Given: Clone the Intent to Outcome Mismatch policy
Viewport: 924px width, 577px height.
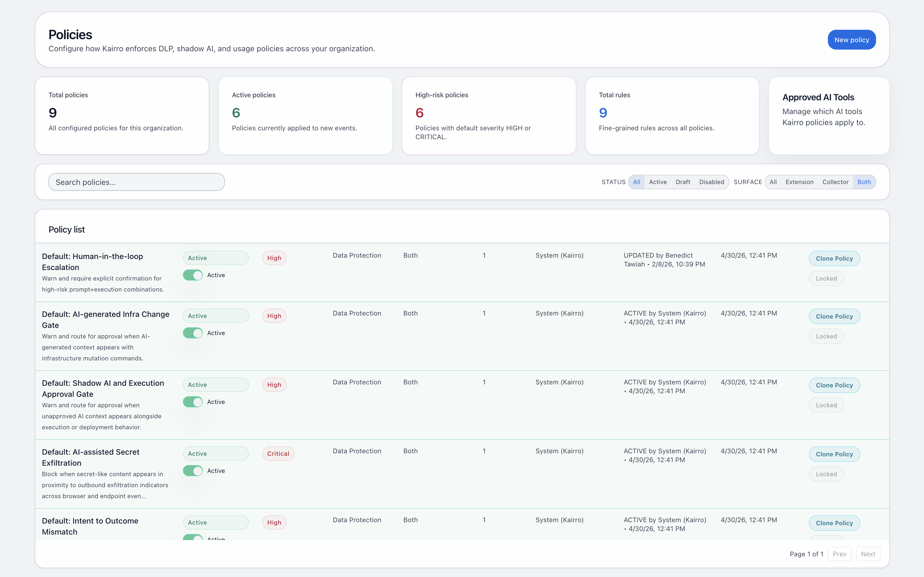Looking at the screenshot, I should click(834, 523).
